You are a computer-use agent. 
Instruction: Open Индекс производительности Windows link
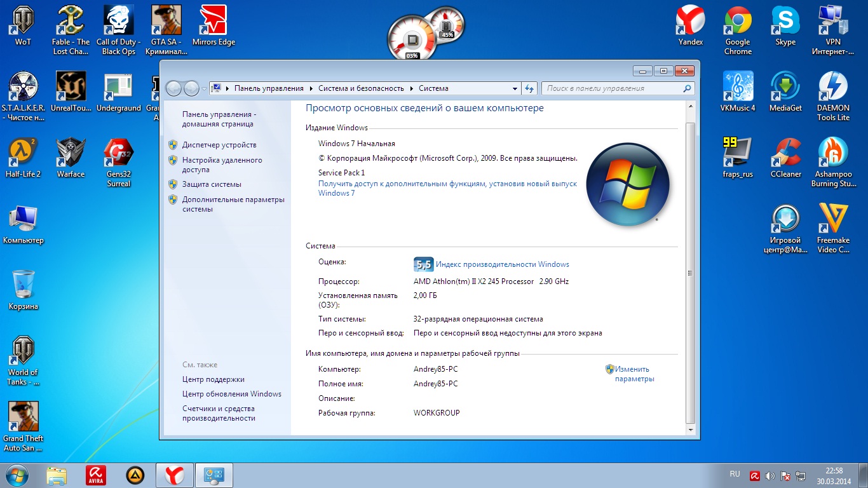[503, 264]
